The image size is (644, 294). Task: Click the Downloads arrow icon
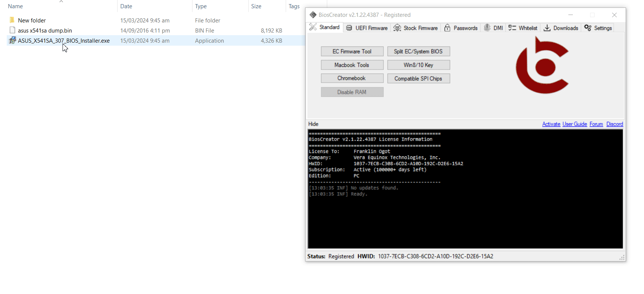pyautogui.click(x=547, y=28)
